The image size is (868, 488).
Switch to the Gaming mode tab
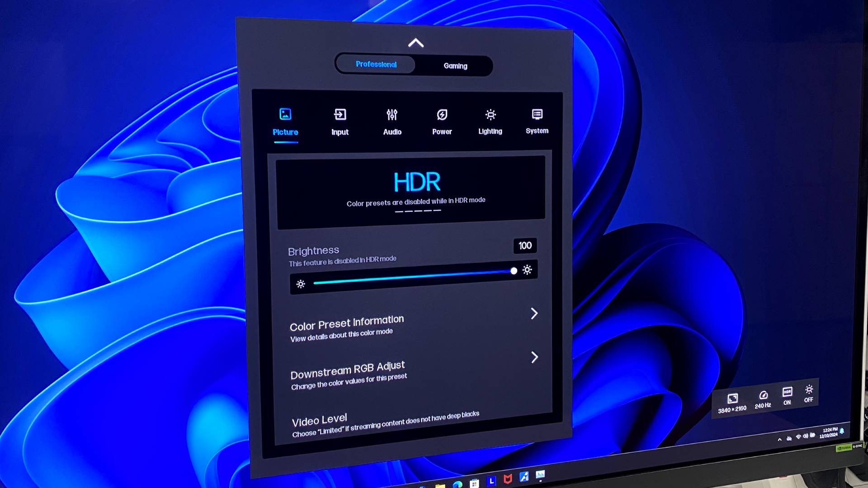pyautogui.click(x=455, y=65)
